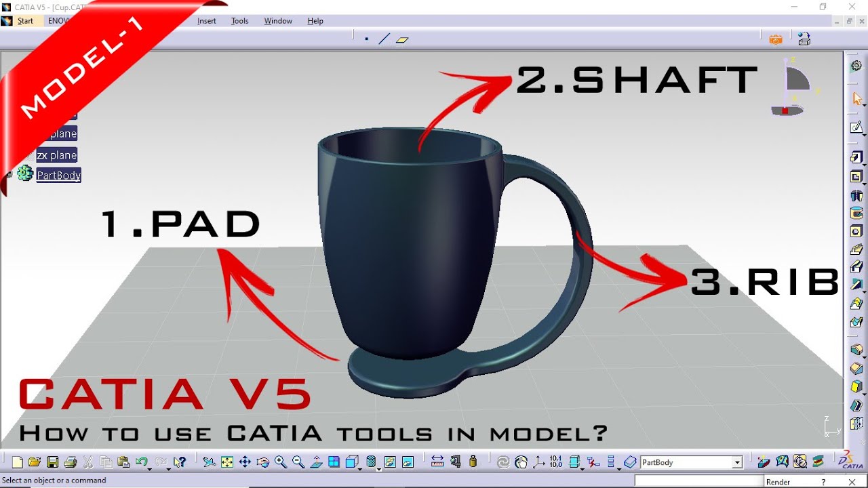Open the ENOVIA menu

(60, 21)
